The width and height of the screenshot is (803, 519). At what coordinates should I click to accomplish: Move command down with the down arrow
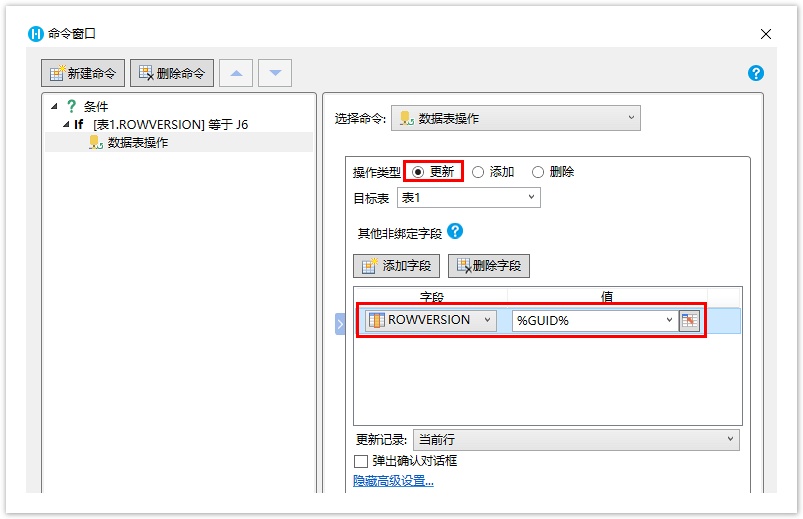[x=275, y=73]
